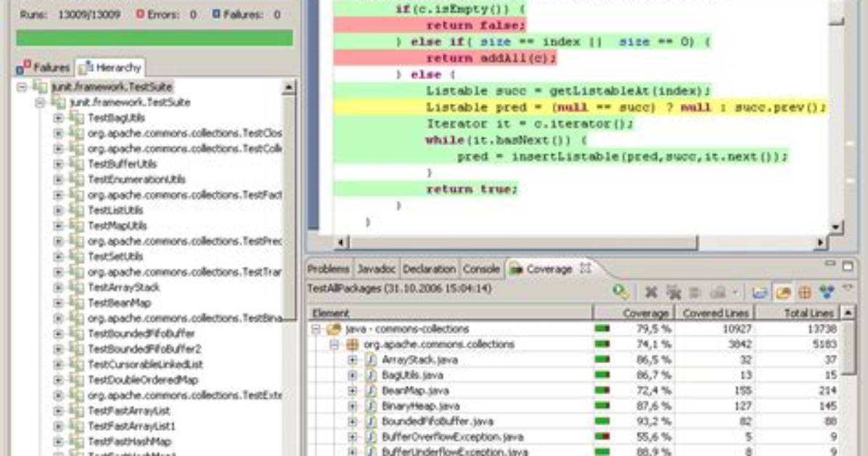Expand the TestBufferUtils test node
868x456 pixels.
[58, 164]
